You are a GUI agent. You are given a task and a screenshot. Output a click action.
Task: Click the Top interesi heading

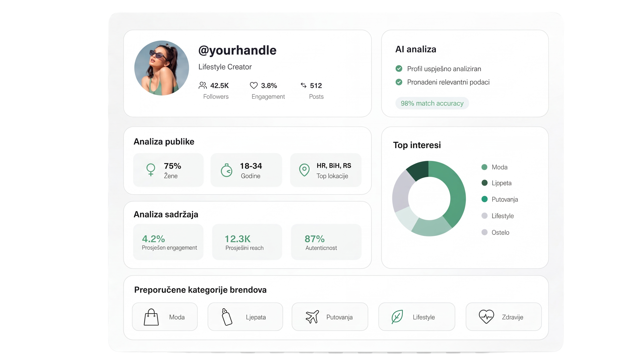coord(417,145)
